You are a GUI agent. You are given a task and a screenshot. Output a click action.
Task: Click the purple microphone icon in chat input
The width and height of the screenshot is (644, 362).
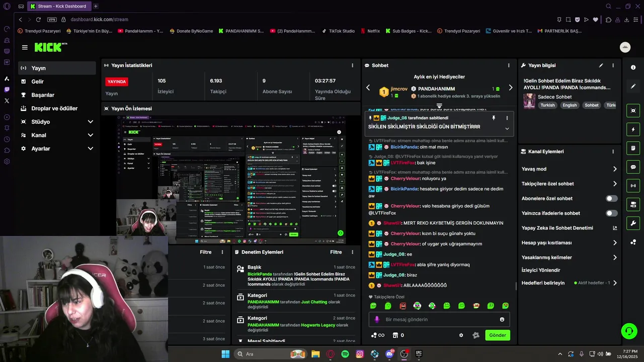point(377,319)
